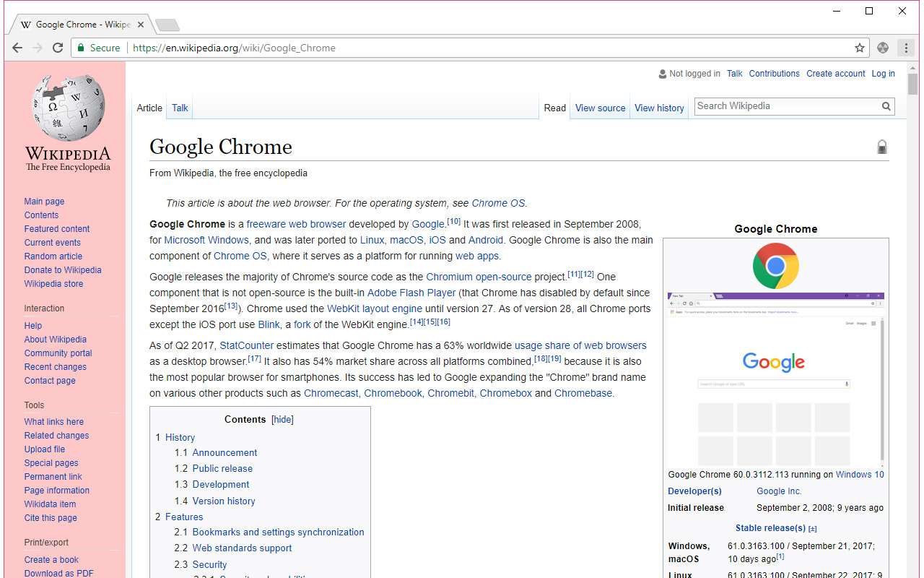This screenshot has width=924, height=578.
Task: Click the Wikipedia globe logo
Action: (x=69, y=108)
